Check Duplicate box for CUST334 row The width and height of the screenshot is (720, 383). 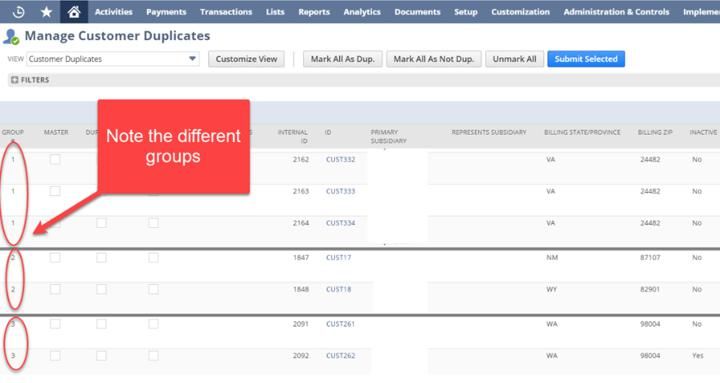coord(101,223)
